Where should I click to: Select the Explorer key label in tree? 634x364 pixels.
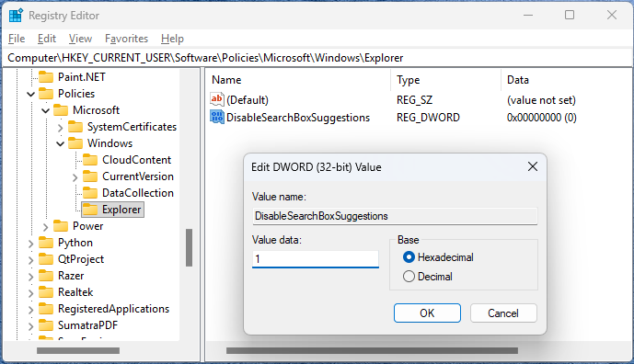point(121,210)
